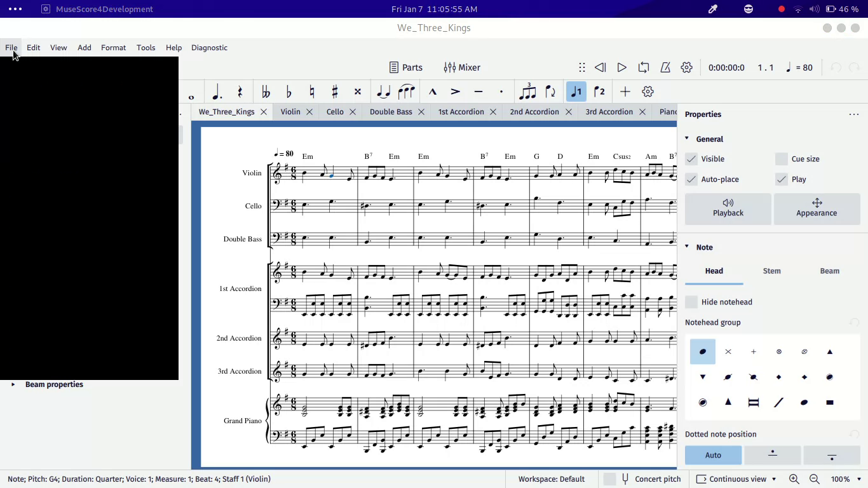Collapse the General section
This screenshot has height=488, width=868.
point(687,139)
